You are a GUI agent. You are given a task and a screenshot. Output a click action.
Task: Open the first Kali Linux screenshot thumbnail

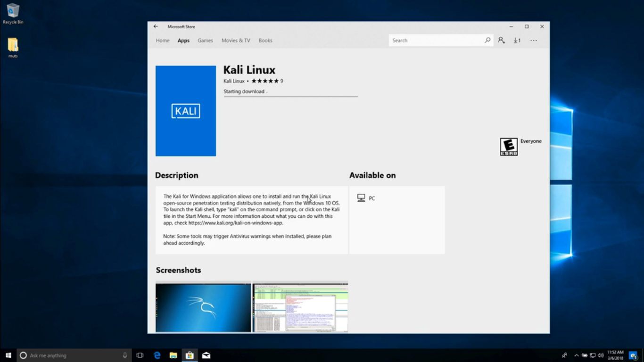tap(203, 307)
